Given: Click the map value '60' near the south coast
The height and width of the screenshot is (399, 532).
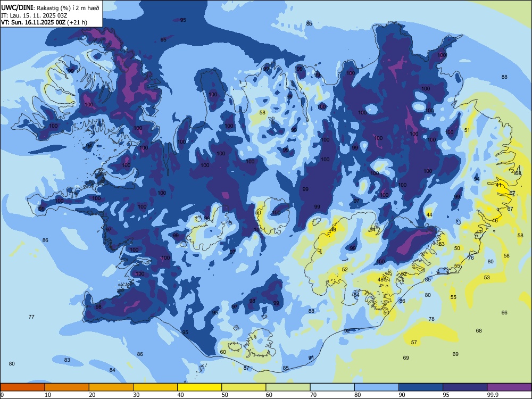Looking at the screenshot, I should tap(223, 352).
